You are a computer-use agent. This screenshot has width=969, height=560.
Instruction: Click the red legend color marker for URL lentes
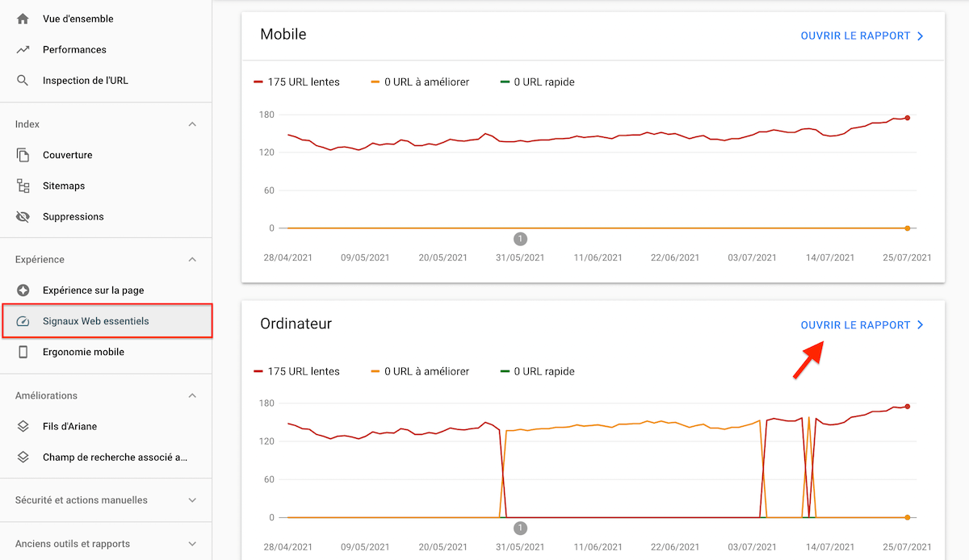click(258, 81)
